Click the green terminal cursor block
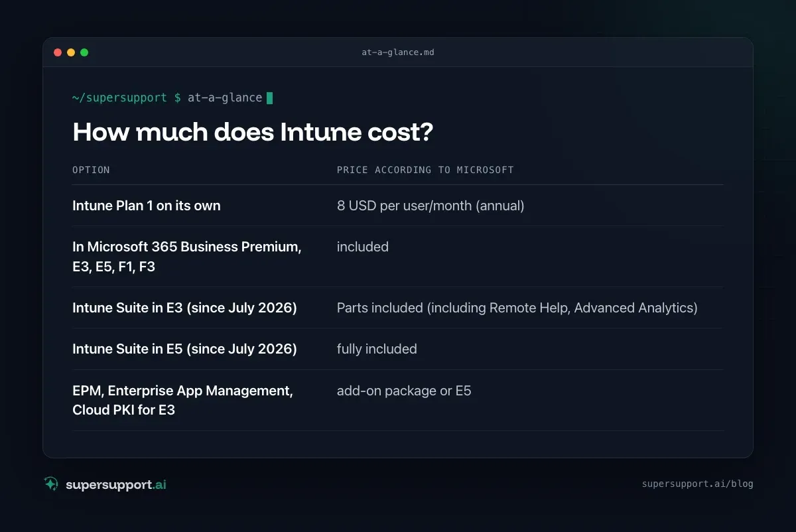This screenshot has height=532, width=796. click(269, 98)
